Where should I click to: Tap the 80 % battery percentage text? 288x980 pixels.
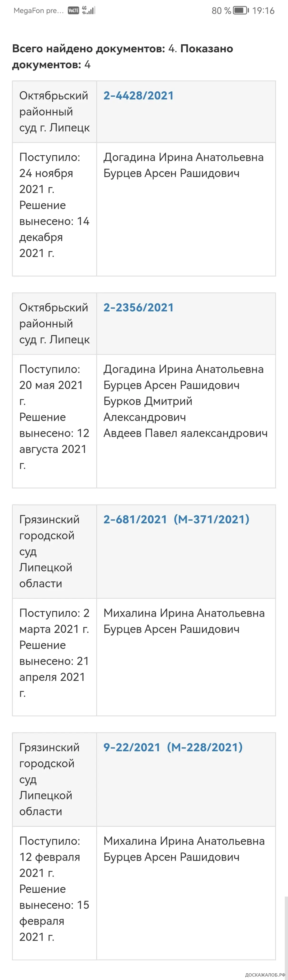click(221, 11)
